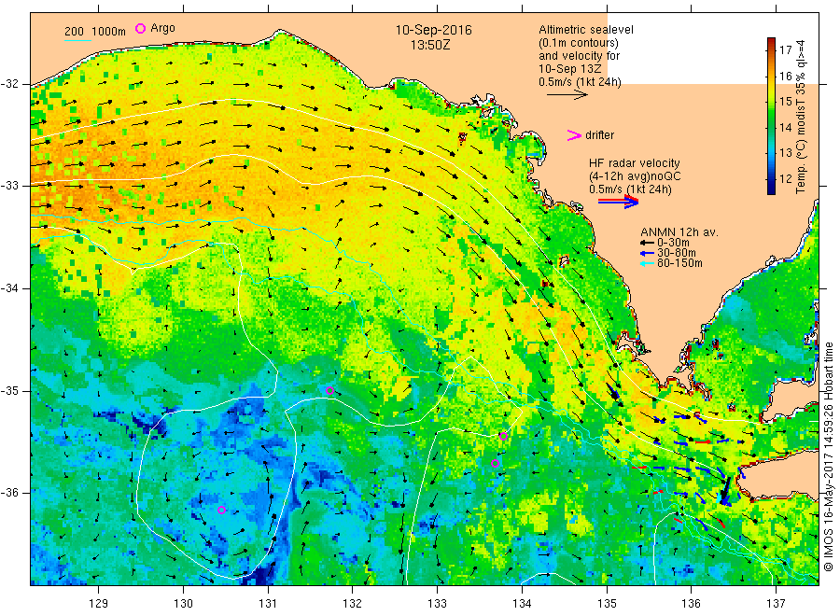
Task: Click the magenta Argo circle in the legend
Action: click(140, 28)
